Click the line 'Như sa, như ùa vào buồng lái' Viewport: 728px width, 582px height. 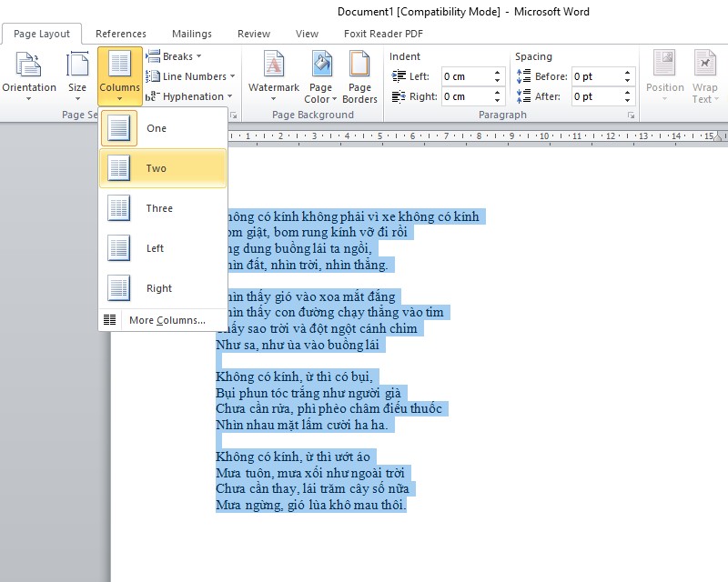pyautogui.click(x=298, y=345)
